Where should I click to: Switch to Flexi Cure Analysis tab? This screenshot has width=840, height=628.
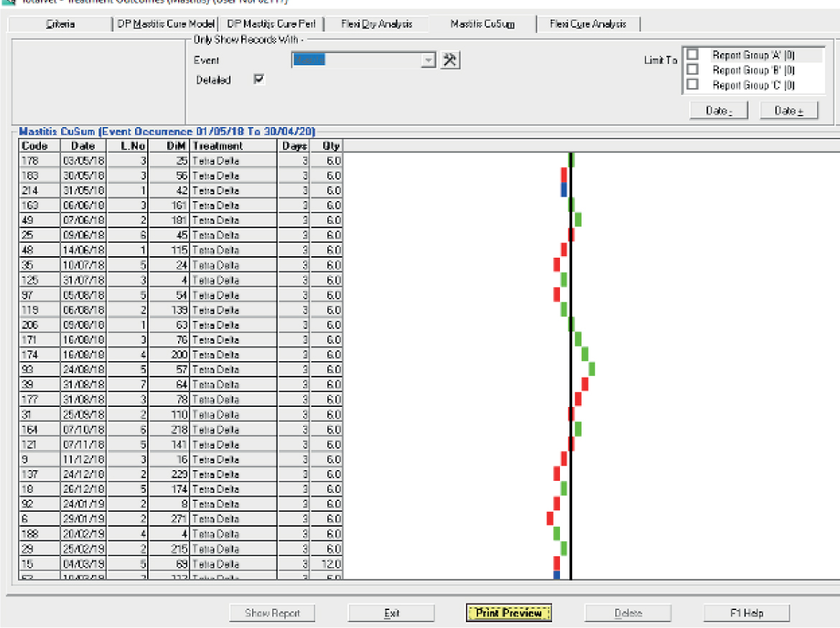tap(588, 24)
